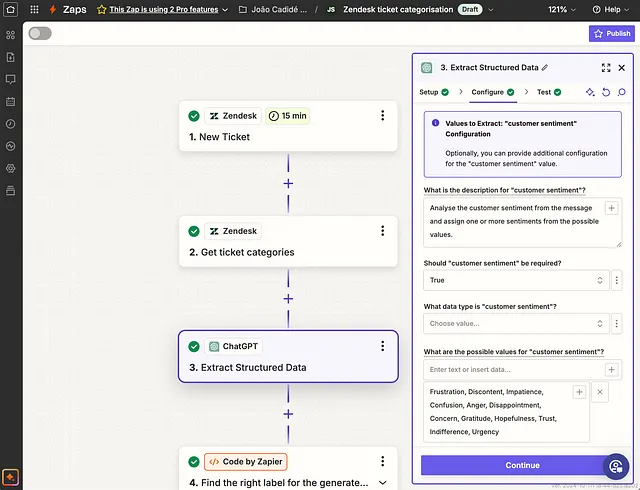Click the Continue button

point(522,465)
